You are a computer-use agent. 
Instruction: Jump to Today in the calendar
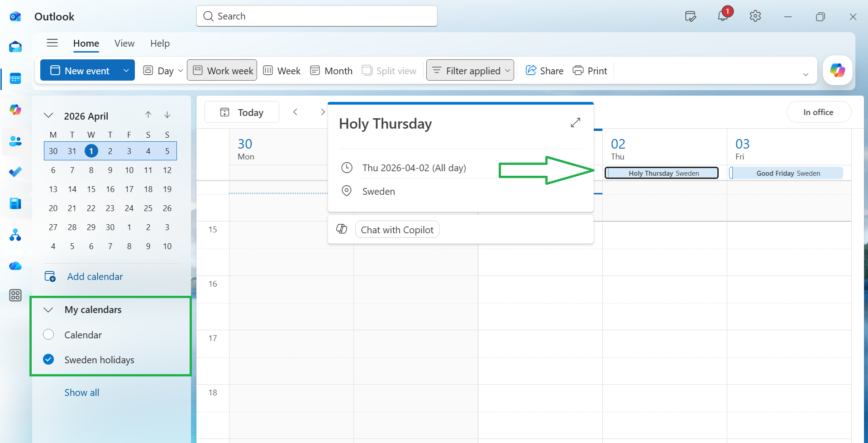[242, 112]
